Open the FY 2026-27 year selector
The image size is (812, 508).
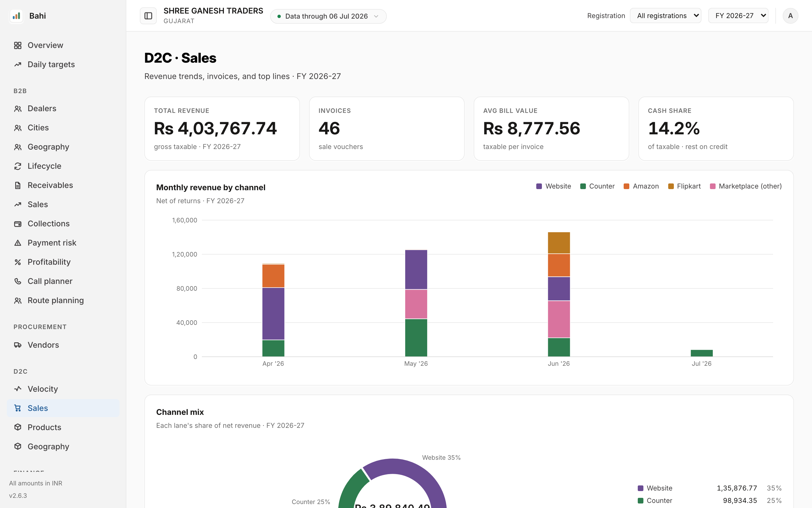pos(738,16)
